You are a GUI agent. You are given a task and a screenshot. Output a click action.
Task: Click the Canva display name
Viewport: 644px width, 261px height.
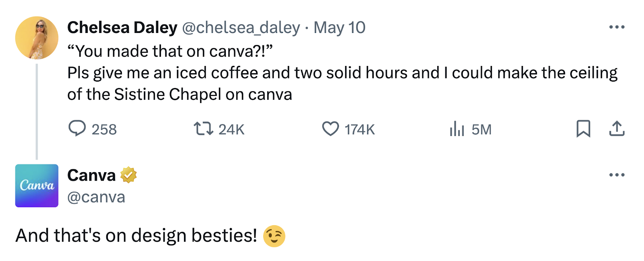click(x=92, y=175)
